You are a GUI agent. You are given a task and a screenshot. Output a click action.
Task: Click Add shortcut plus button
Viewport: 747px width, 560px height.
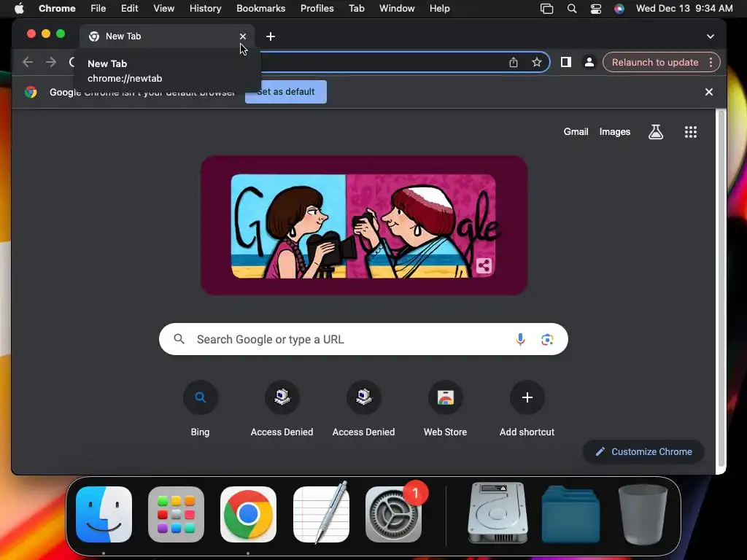527,397
